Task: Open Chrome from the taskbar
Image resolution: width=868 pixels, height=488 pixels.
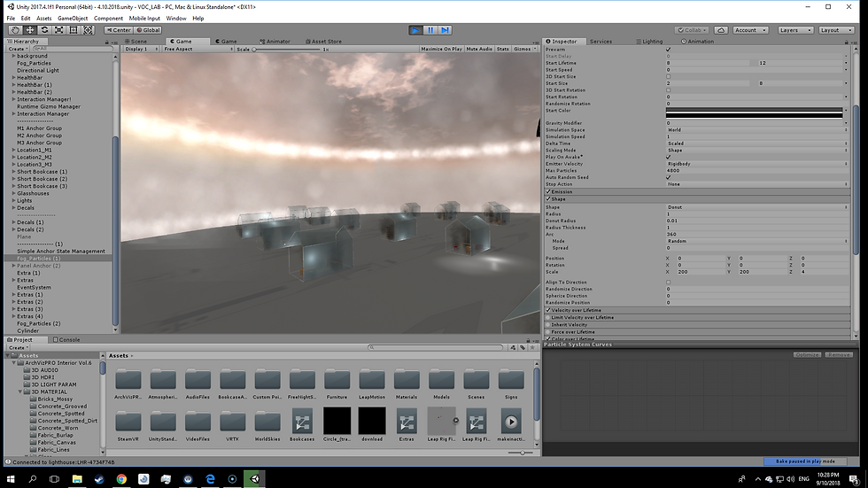Action: [121, 478]
